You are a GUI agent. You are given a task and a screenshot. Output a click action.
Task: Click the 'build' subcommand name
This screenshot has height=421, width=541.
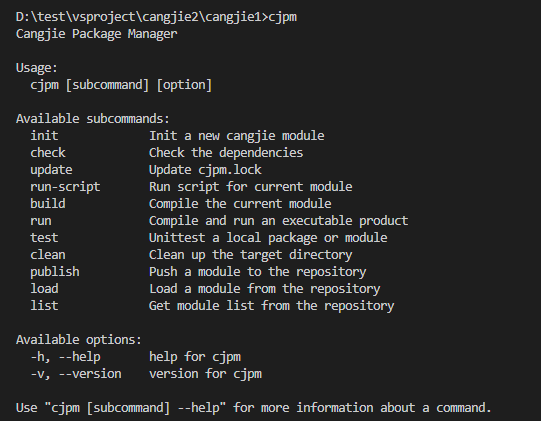click(x=48, y=204)
